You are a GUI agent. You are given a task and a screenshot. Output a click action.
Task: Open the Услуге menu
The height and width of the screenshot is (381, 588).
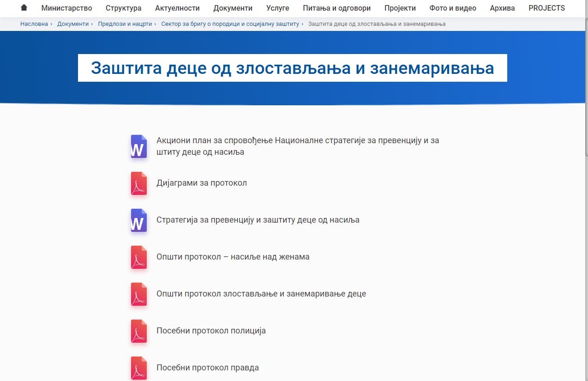coord(277,8)
